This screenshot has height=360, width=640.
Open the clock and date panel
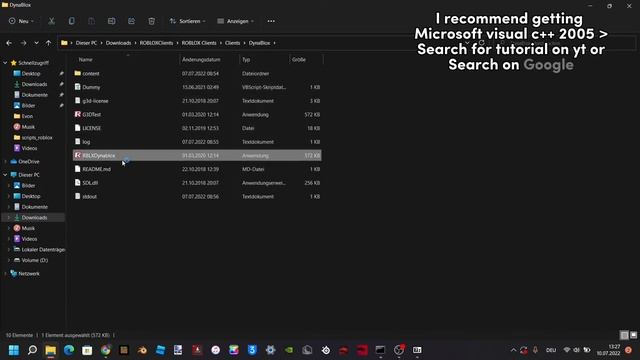point(608,350)
